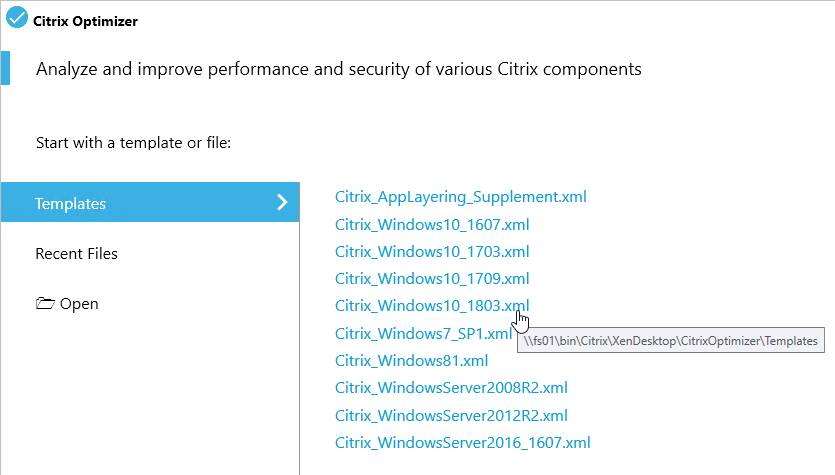Click the Citrix Optimizer title text
The width and height of the screenshot is (835, 475).
pyautogui.click(x=85, y=21)
